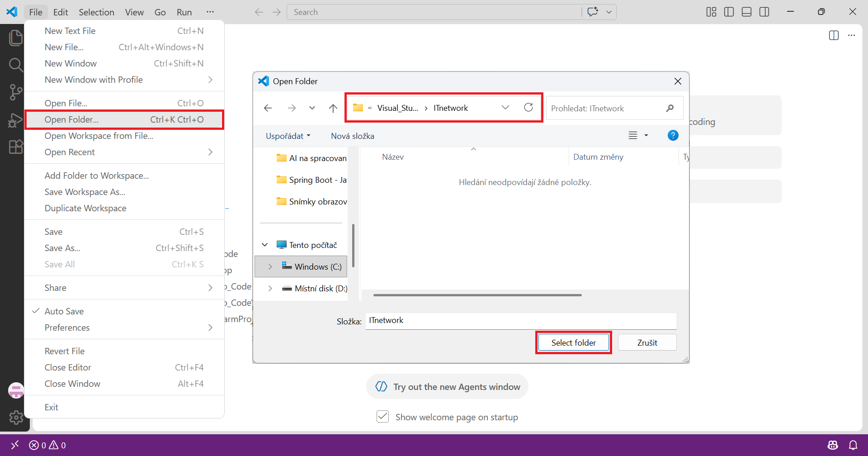The width and height of the screenshot is (868, 456).
Task: Open address bar previous locations dropdown
Action: tap(505, 108)
